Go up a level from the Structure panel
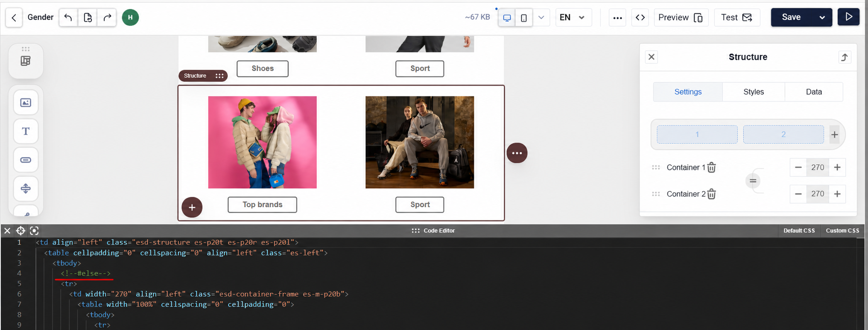This screenshot has width=868, height=330. (x=845, y=57)
